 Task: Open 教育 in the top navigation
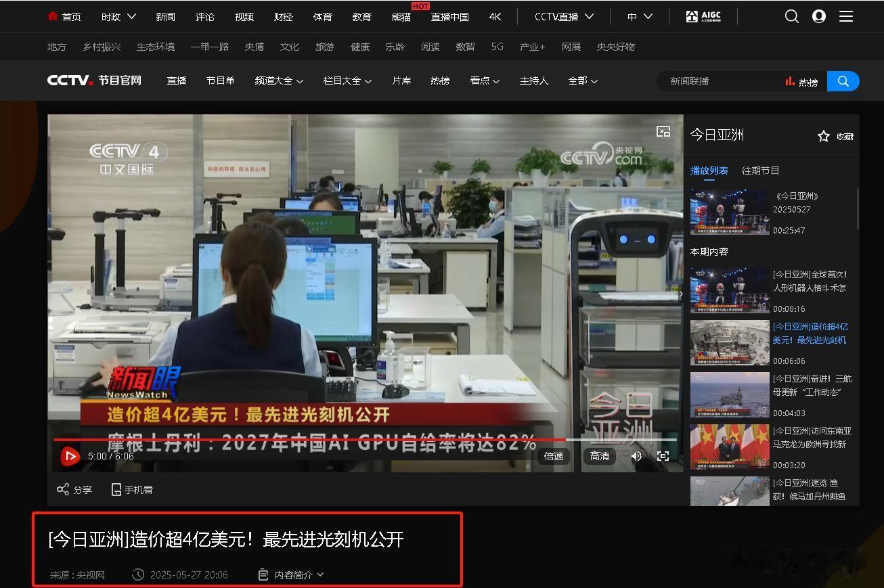362,16
